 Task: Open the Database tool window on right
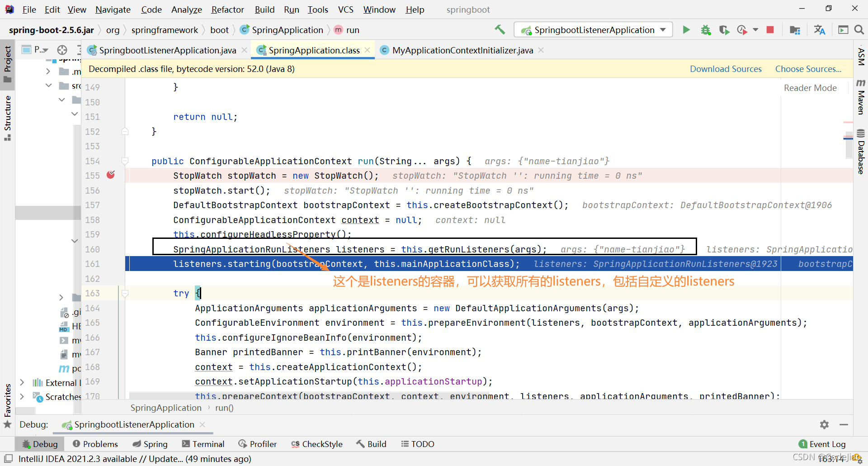point(861,152)
